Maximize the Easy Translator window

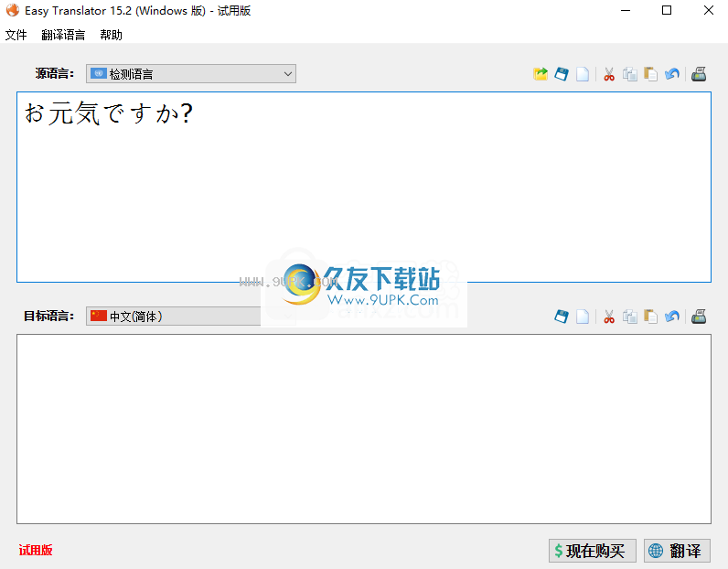(x=667, y=10)
